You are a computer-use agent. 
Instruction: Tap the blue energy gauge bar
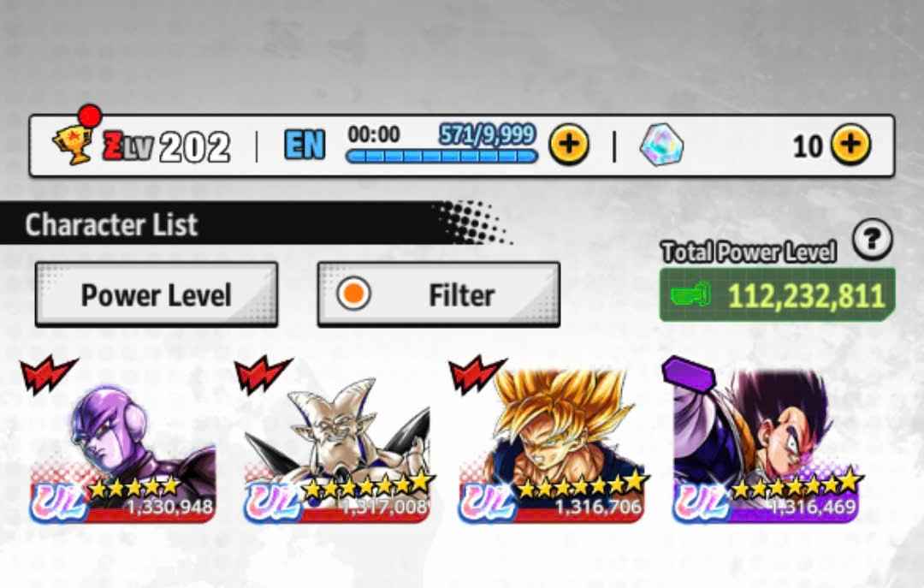tap(441, 157)
